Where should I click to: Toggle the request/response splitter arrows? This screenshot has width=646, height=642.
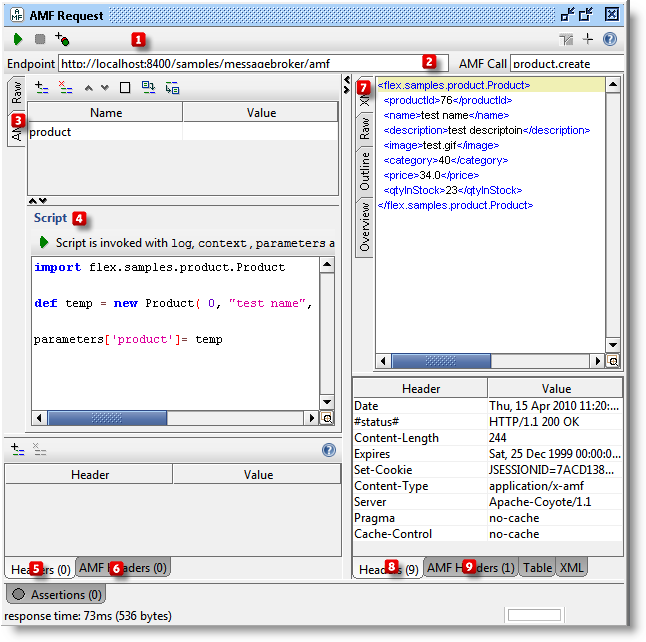(x=347, y=84)
